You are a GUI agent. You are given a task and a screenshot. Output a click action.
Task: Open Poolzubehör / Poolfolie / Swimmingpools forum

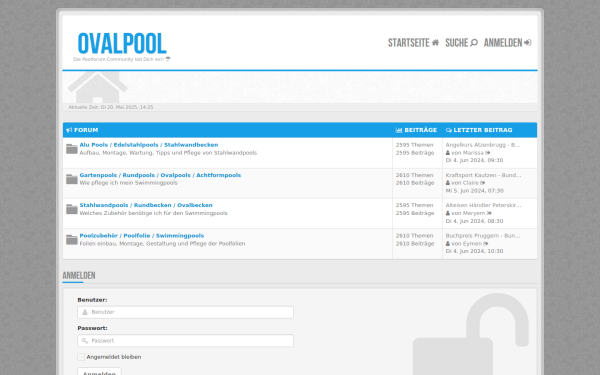click(142, 235)
